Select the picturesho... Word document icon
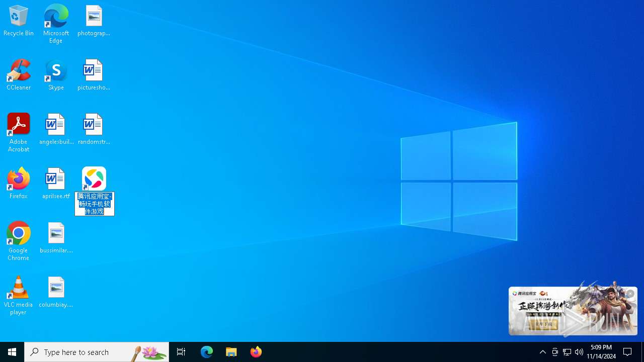The width and height of the screenshot is (644, 362). coord(94,75)
